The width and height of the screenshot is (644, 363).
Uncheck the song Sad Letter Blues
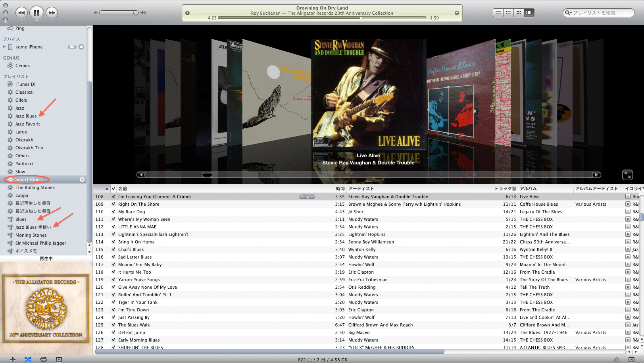[x=113, y=257]
